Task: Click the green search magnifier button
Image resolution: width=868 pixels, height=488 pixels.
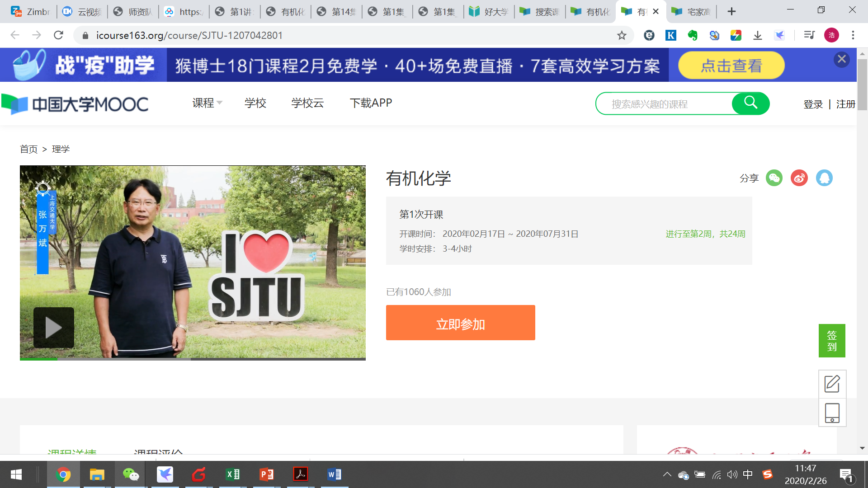Action: (750, 103)
